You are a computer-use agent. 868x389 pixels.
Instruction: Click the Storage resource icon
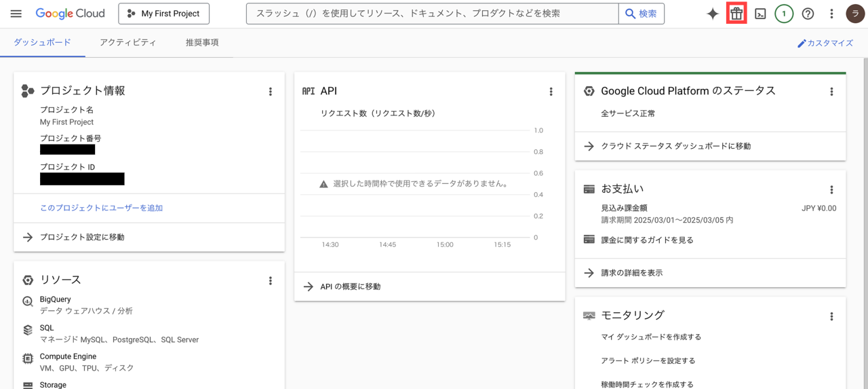tap(28, 385)
